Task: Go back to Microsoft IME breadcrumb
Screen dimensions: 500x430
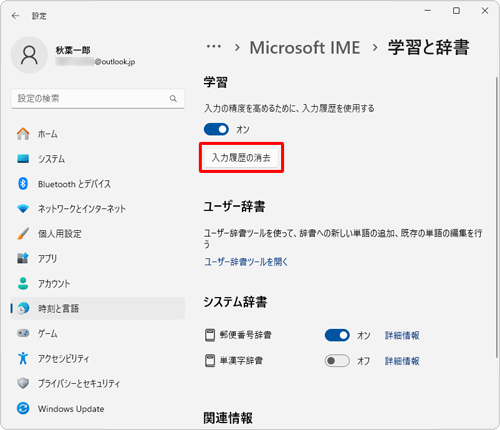Action: click(x=305, y=47)
